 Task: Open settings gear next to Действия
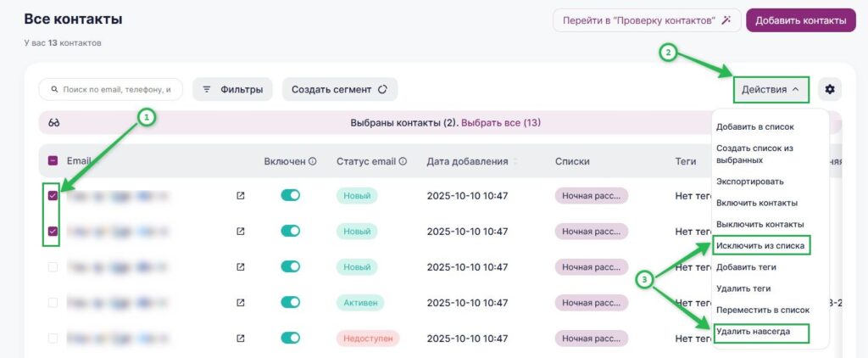[x=829, y=89]
